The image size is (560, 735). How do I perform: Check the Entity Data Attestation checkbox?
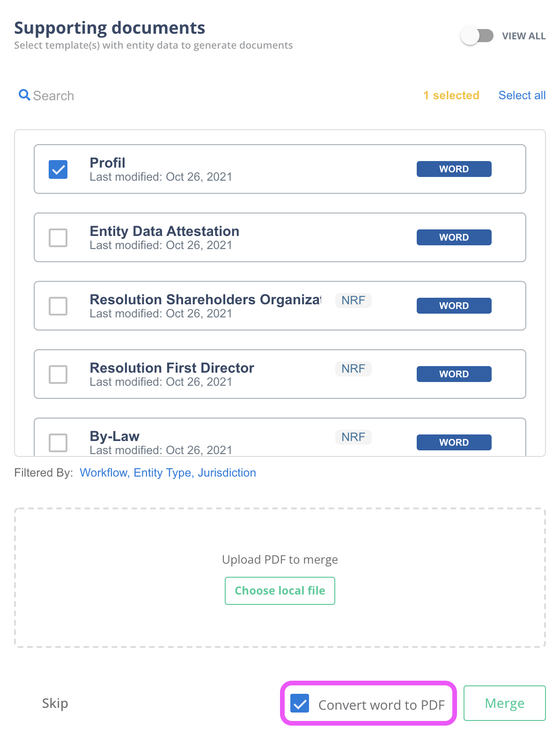(x=58, y=238)
